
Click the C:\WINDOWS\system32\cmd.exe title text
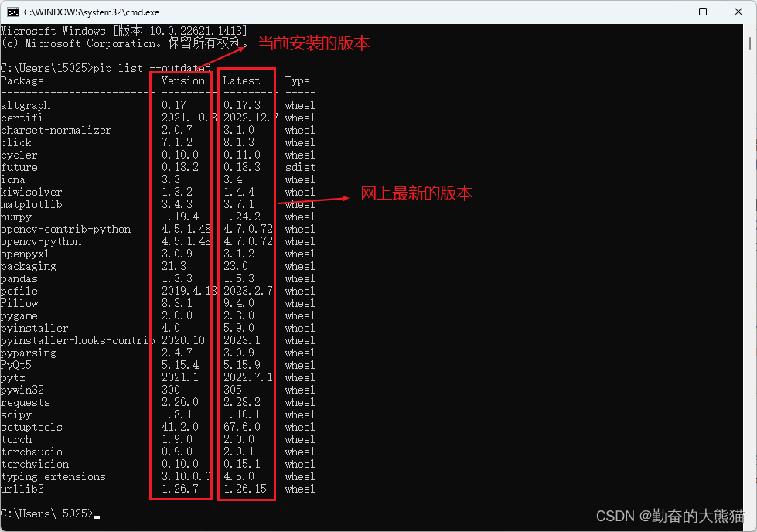pos(92,12)
